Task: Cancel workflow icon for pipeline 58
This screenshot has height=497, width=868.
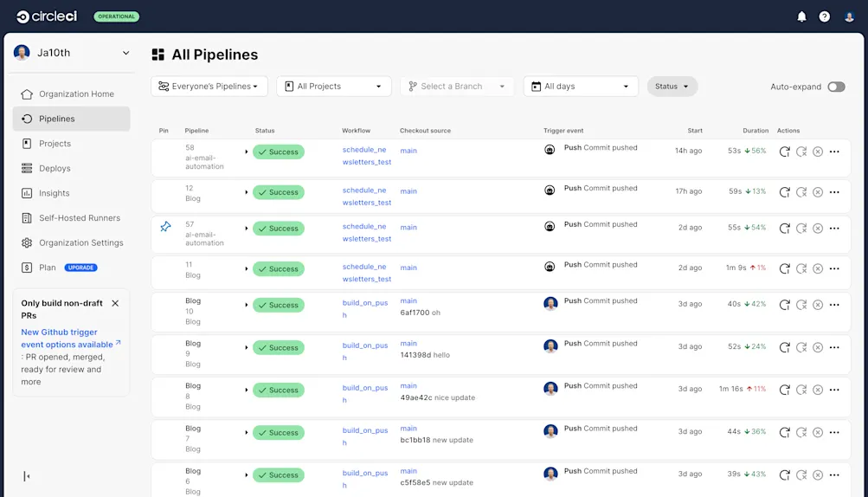Action: (818, 152)
